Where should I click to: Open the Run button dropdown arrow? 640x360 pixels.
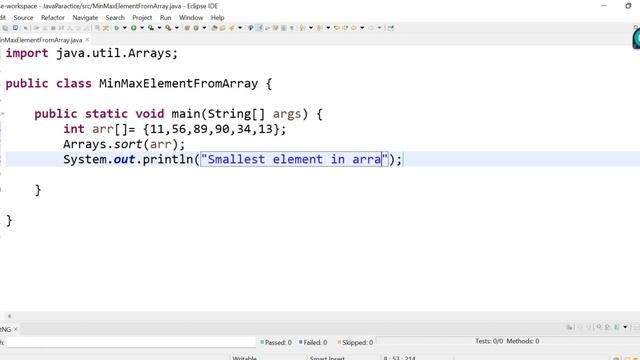(142, 28)
